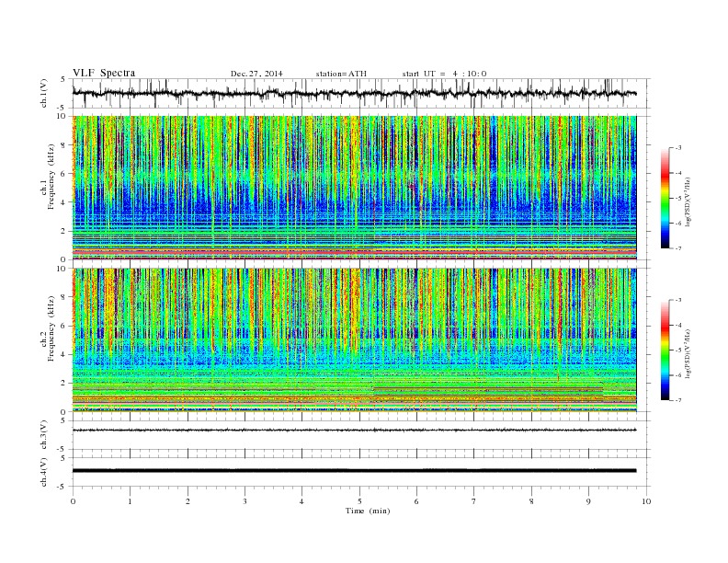Click time axis tick label "8"
This screenshot has width=728, height=563.
coord(531,501)
